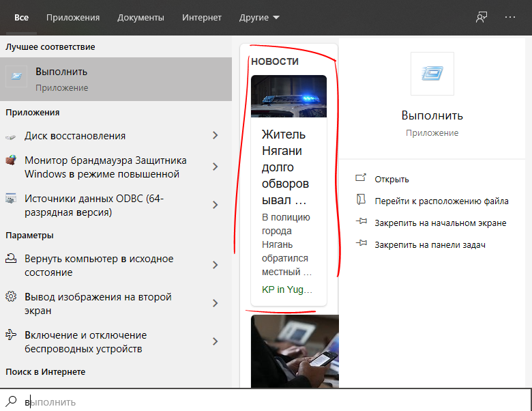This screenshot has height=411, width=532.
Task: Select Перейти к расположению файла
Action: 441,201
